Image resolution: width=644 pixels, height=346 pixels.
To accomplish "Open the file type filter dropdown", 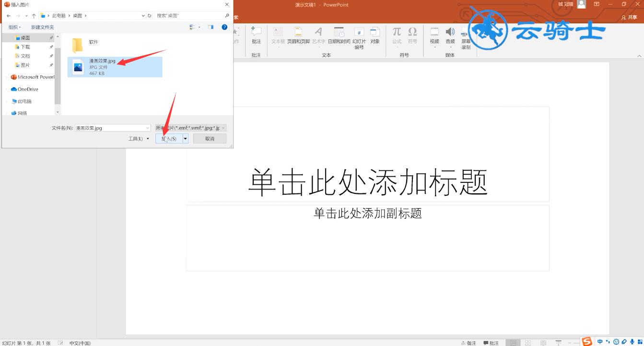I will coord(191,128).
